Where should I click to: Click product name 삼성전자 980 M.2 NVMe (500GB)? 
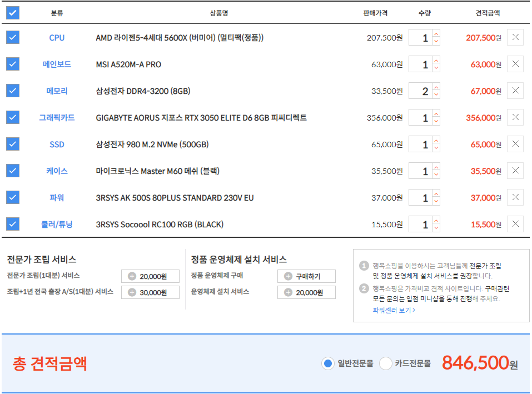(x=152, y=144)
